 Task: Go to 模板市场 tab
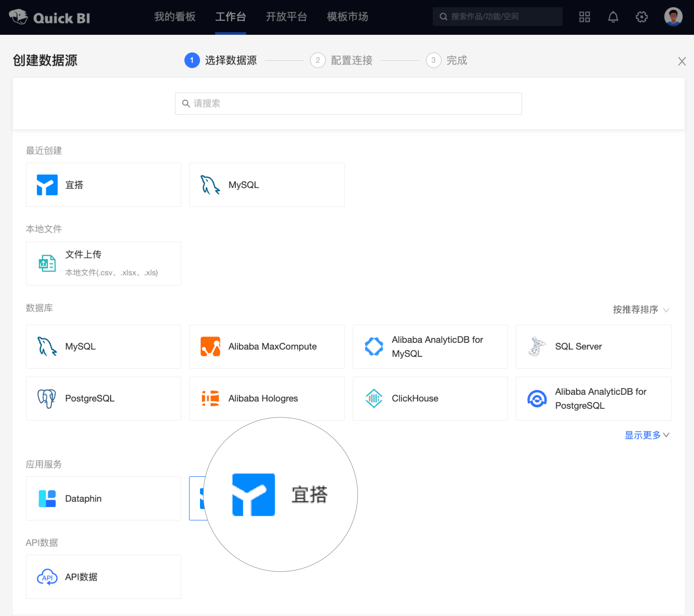pos(347,17)
